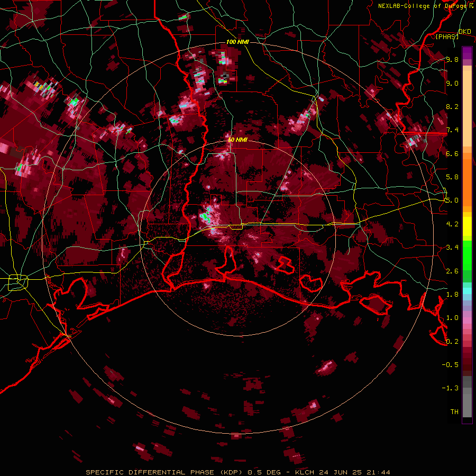Click the 8.2 value on the color scale
476x476 pixels.
coord(452,106)
